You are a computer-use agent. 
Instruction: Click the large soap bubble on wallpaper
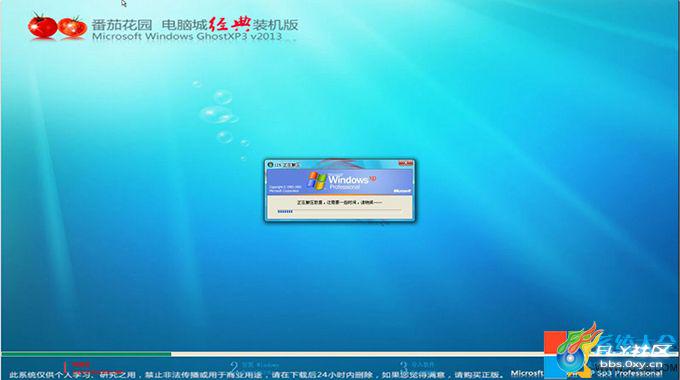coord(216,115)
